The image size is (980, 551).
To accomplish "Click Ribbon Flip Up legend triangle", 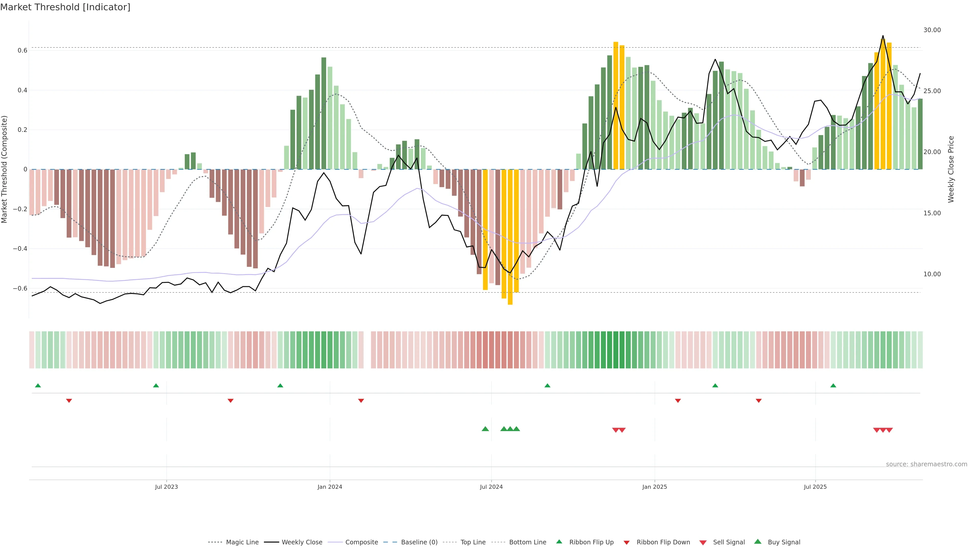I will (x=559, y=542).
